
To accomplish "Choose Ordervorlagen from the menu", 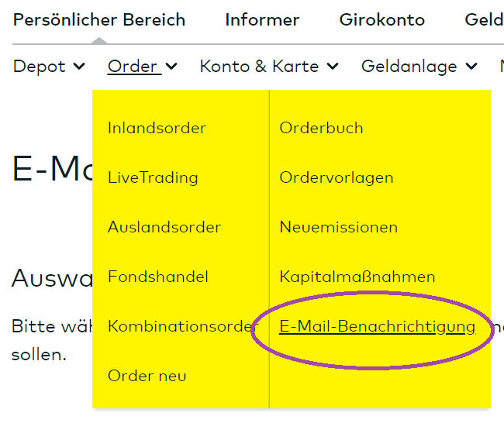I will (337, 177).
